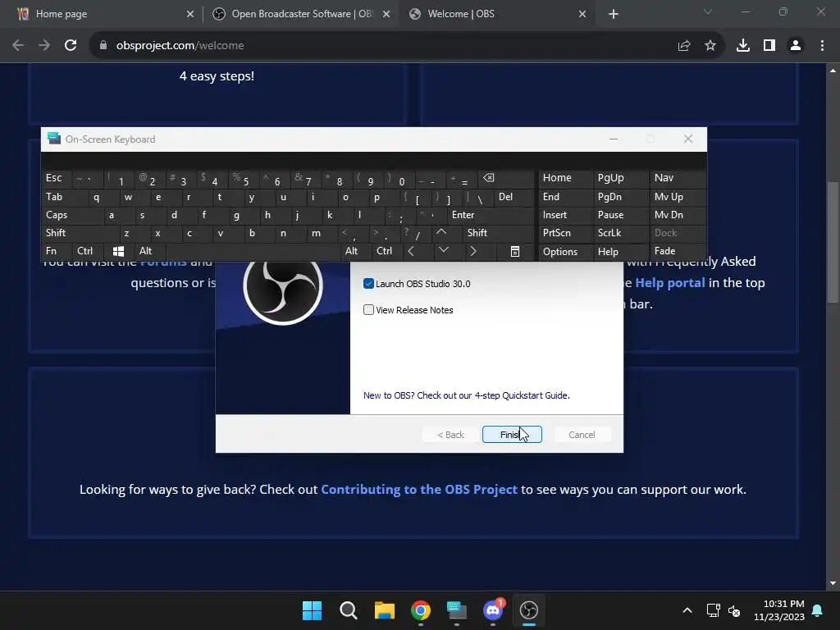Show hidden system tray icons
This screenshot has height=630, width=840.
pyautogui.click(x=687, y=610)
